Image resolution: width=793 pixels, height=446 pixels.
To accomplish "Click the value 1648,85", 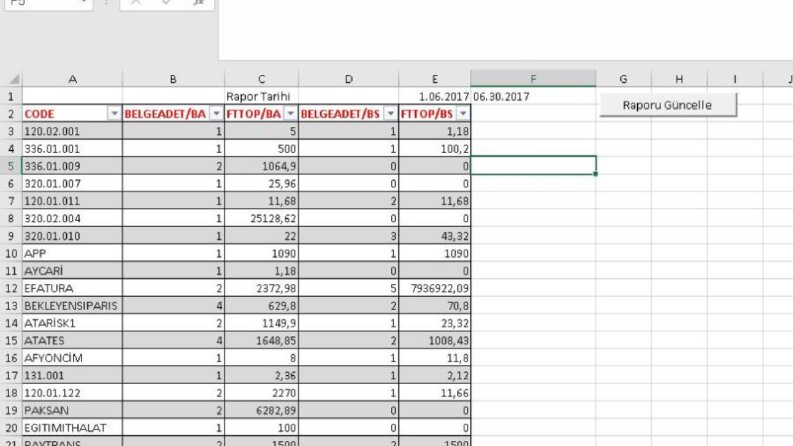I will tap(276, 340).
